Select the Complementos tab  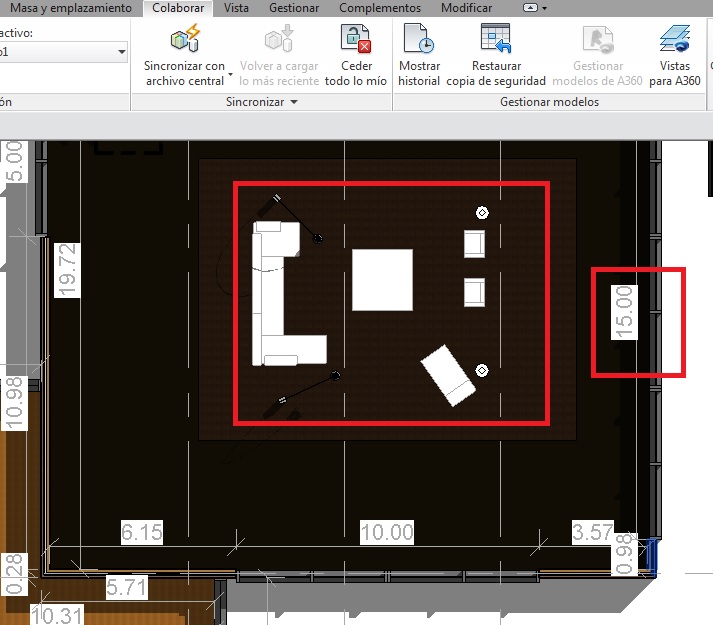379,8
